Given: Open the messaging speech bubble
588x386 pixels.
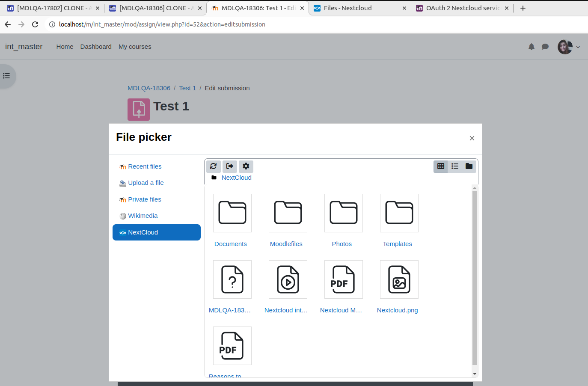Looking at the screenshot, I should 545,47.
